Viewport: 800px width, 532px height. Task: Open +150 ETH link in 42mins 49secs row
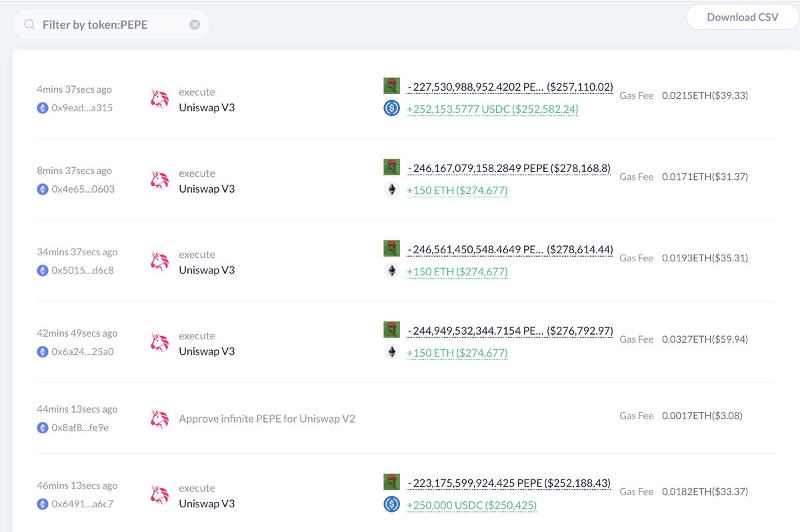pyautogui.click(x=457, y=353)
